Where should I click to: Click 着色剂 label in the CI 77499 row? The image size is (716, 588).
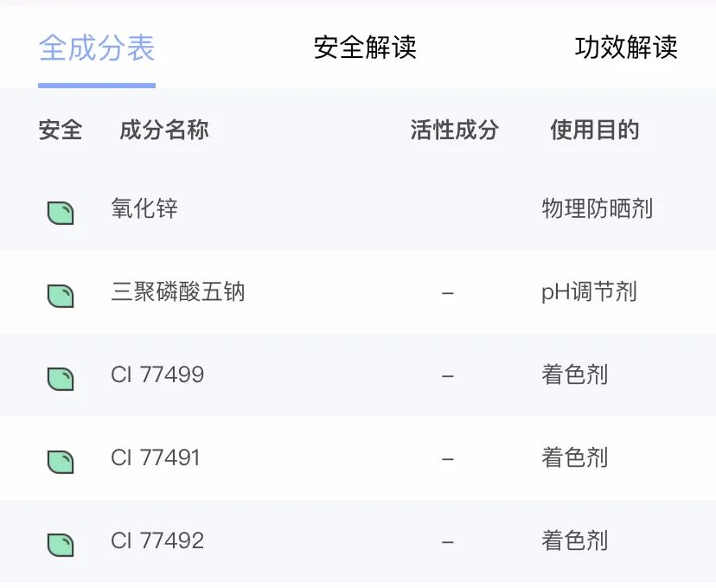[574, 374]
